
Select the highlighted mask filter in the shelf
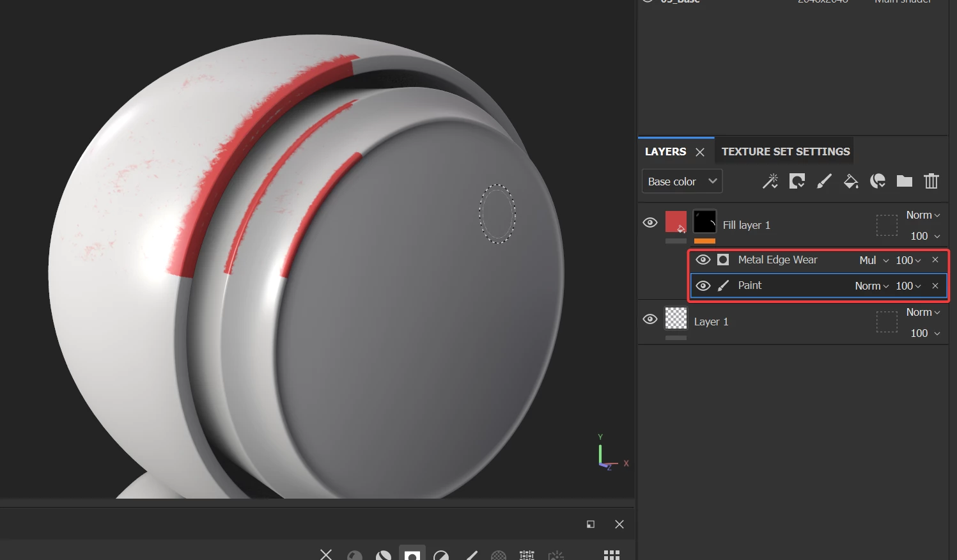[412, 554]
